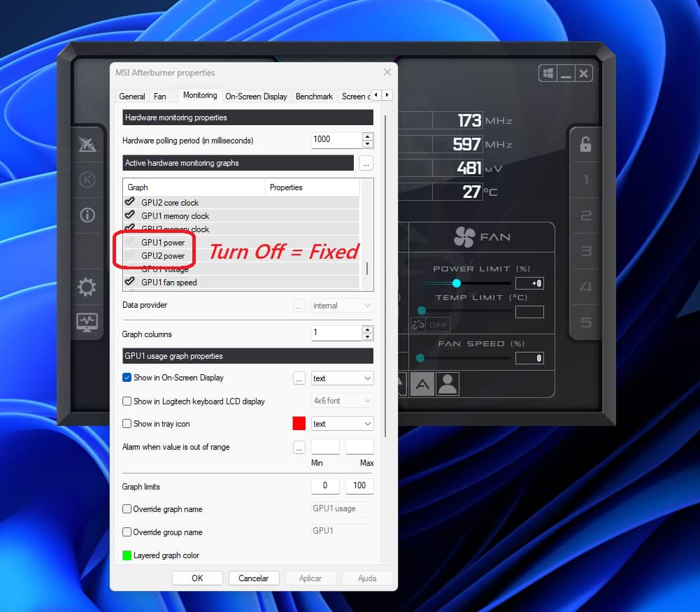Toggle the link OFF button under the temp limit
Image resolution: width=700 pixels, height=612 pixels.
[430, 325]
